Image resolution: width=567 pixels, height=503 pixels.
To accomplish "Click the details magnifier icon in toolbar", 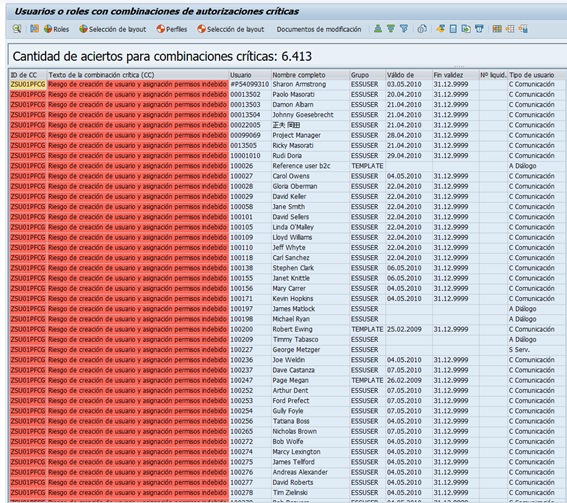I will click(x=17, y=29).
